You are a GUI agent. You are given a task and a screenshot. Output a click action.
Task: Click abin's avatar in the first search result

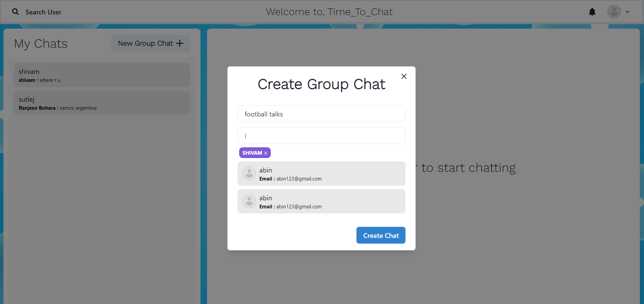tap(249, 173)
